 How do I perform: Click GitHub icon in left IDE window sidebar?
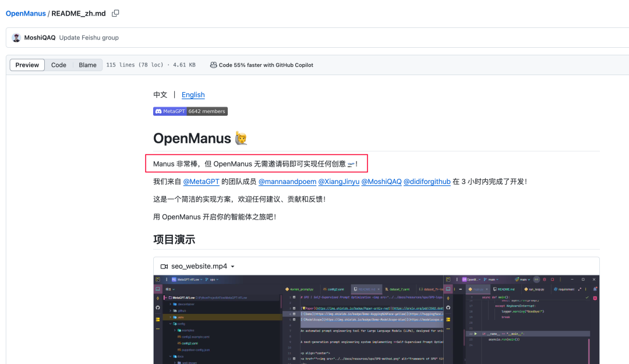tap(158, 308)
